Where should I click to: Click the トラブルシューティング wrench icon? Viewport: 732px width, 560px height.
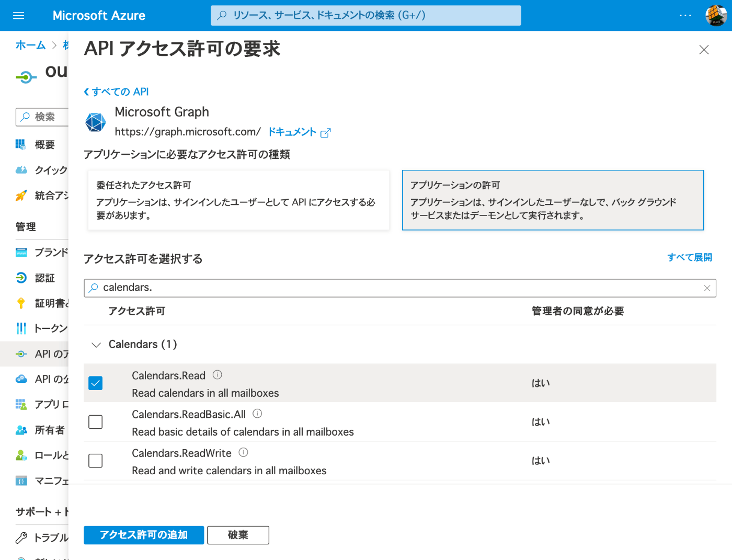click(x=21, y=538)
